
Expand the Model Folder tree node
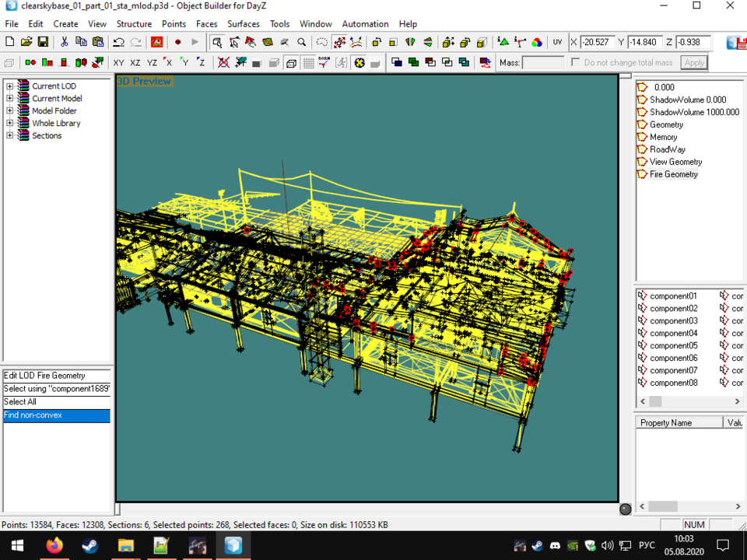coord(9,111)
